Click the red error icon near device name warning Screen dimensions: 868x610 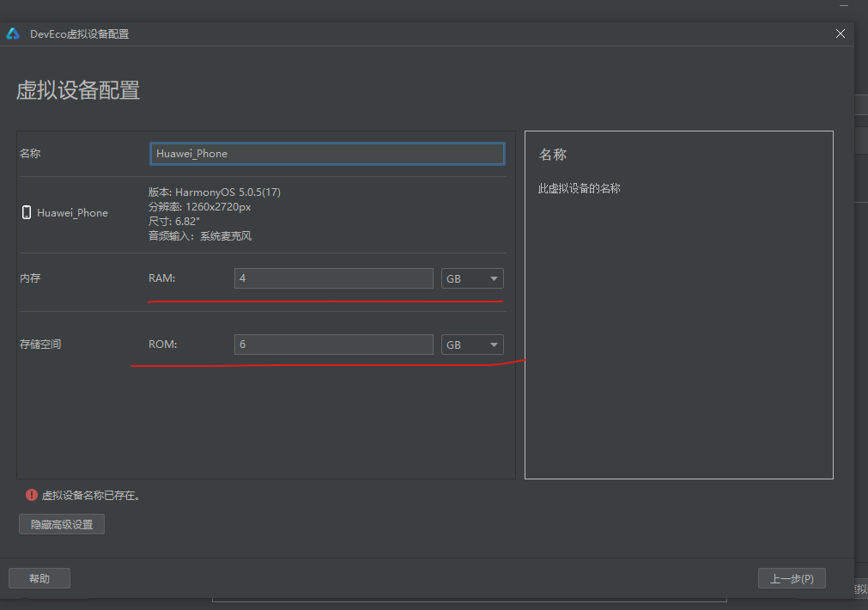pyautogui.click(x=32, y=495)
